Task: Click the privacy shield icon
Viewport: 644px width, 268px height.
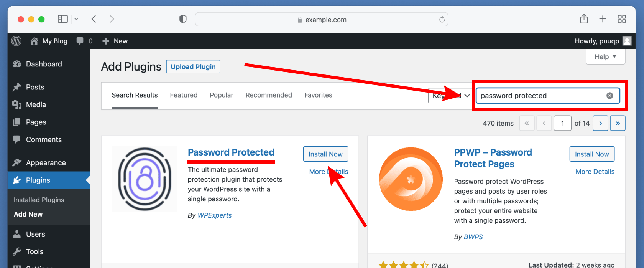Action: click(183, 19)
